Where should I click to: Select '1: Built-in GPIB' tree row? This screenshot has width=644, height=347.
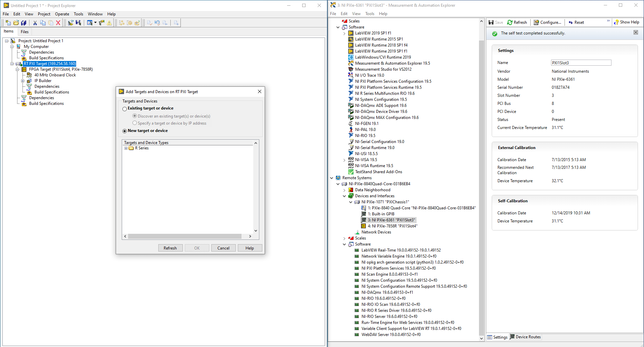pos(378,214)
